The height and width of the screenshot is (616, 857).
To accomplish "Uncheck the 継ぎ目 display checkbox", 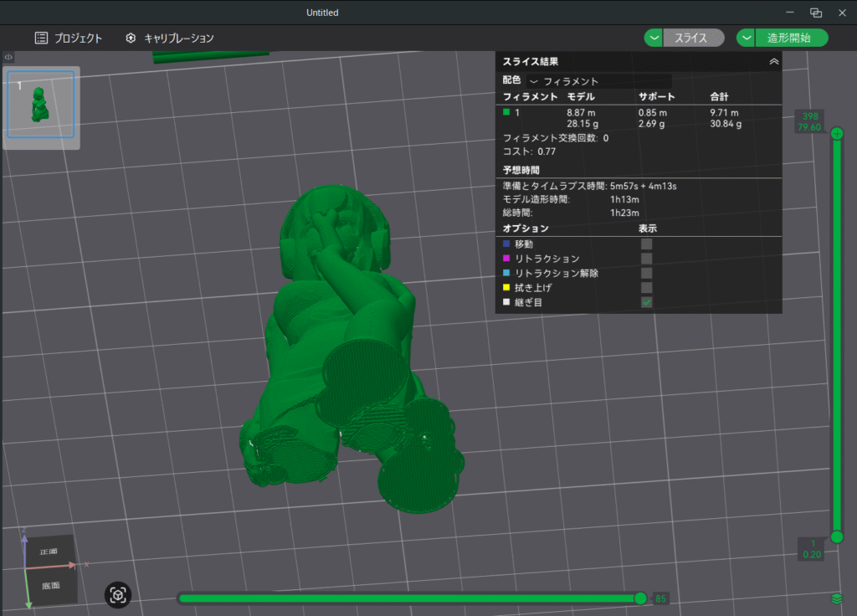I will coord(647,302).
